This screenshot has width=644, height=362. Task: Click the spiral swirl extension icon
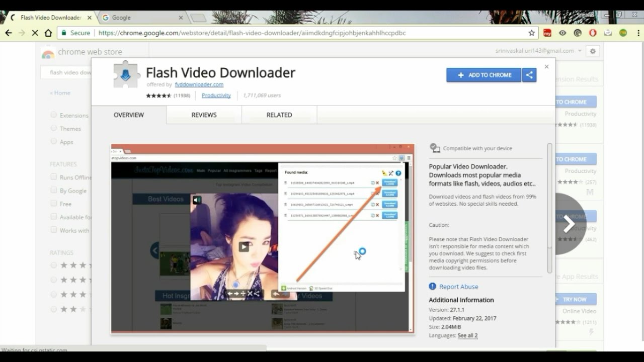point(578,33)
